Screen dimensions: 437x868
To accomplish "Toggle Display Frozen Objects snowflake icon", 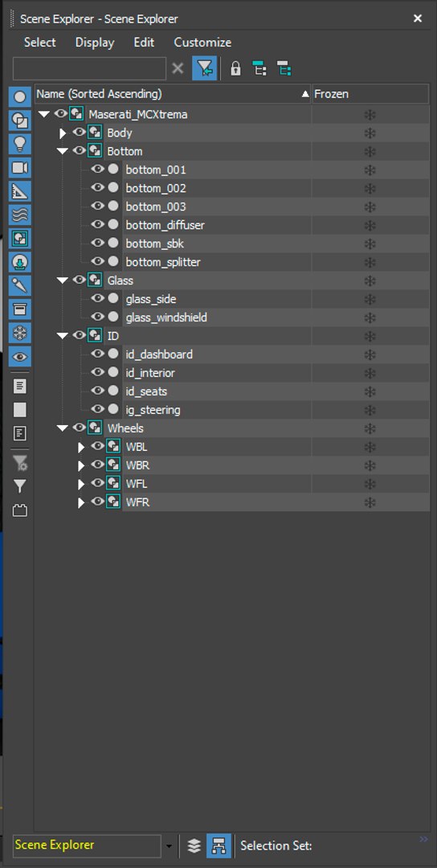I will (x=20, y=334).
